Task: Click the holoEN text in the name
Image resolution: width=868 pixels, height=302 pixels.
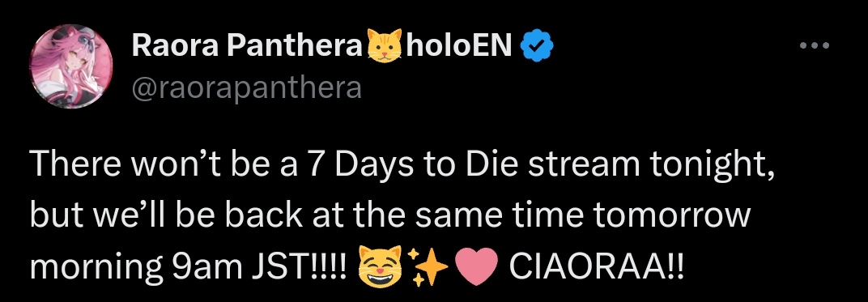Action: click(x=459, y=46)
